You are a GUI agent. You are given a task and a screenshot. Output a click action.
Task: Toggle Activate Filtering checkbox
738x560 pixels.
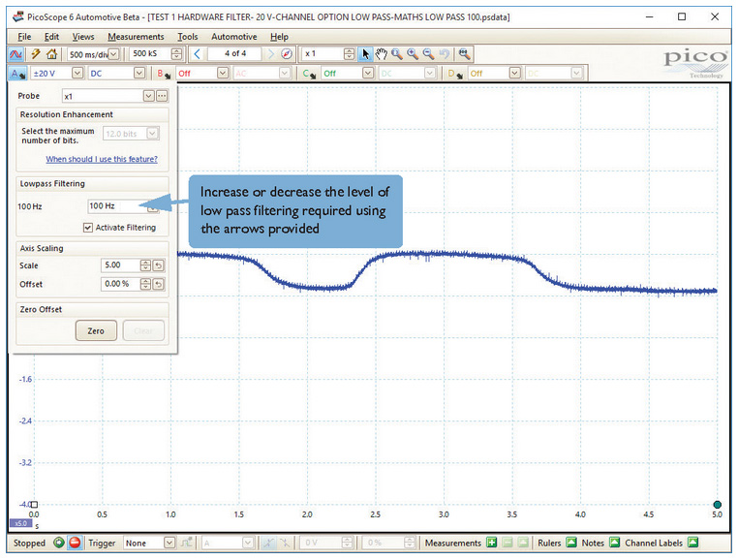(x=87, y=228)
